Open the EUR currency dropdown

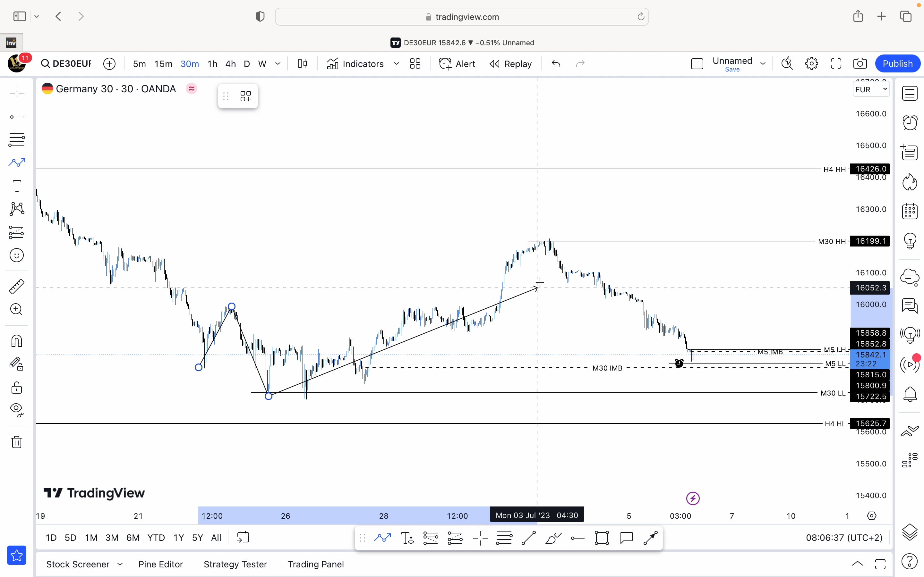pos(871,89)
